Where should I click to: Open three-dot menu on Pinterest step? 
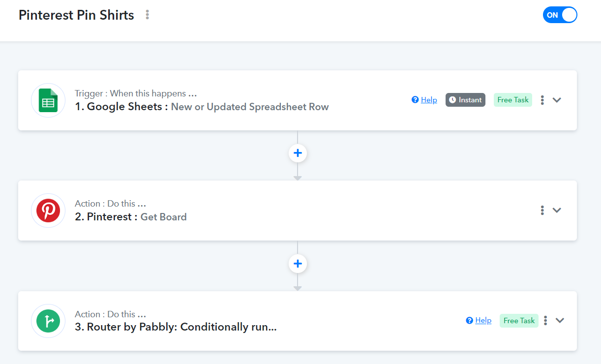(x=542, y=210)
